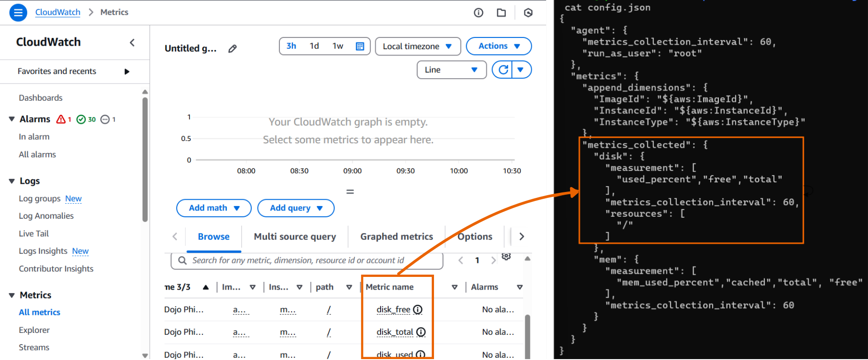Screen dimensions: 868x360
Task: Click the OK green check alarm count
Action: click(x=86, y=119)
